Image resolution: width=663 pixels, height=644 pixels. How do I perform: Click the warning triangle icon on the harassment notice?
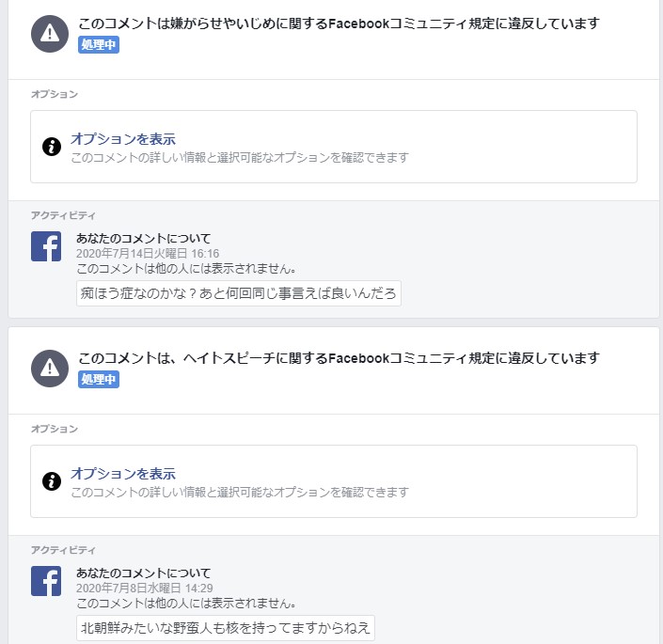click(50, 34)
